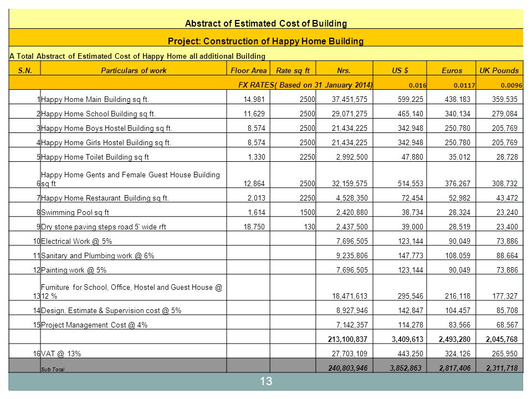Select floor area 14,981 of Main Building
The image size is (532, 399).
coord(254,99)
